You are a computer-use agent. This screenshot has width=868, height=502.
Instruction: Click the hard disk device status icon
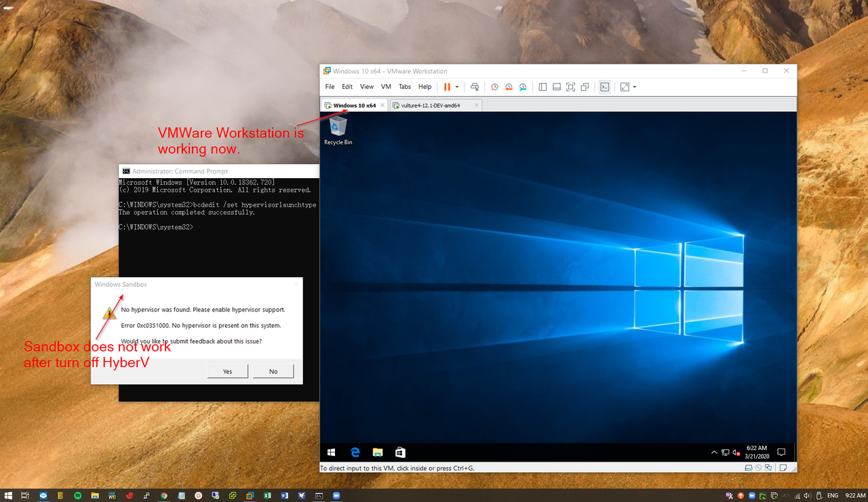pyautogui.click(x=749, y=467)
